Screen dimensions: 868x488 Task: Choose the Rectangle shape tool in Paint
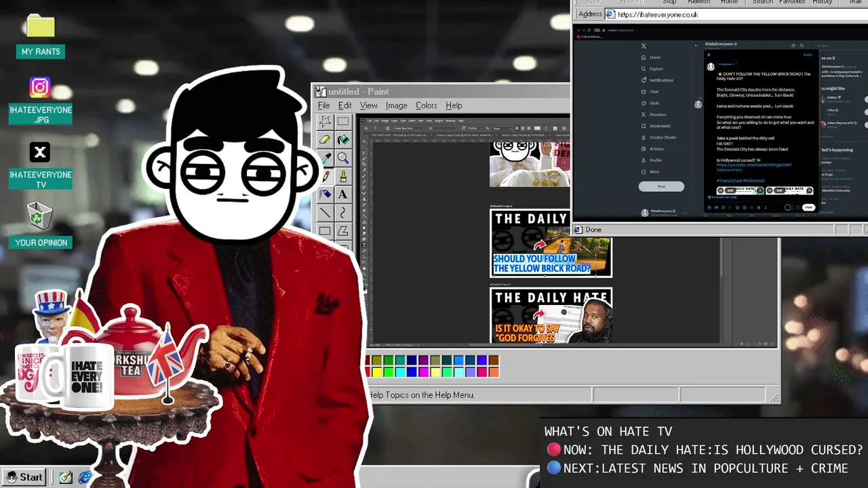(325, 231)
